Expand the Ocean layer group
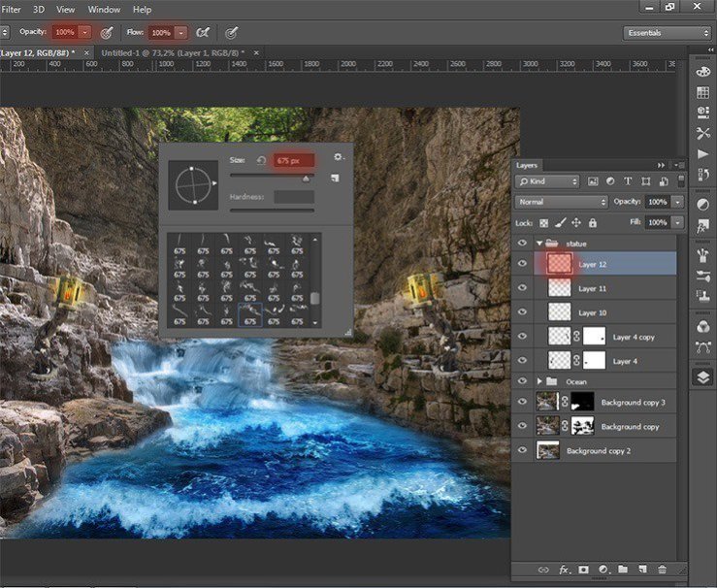This screenshot has height=588, width=717. [539, 381]
